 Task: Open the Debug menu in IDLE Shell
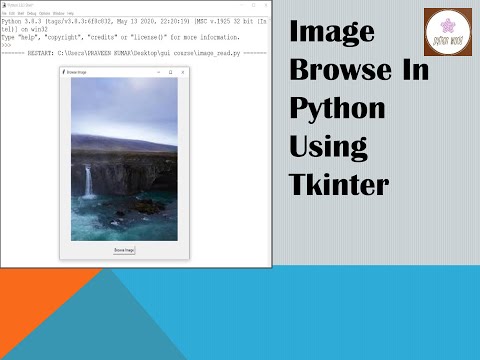[32, 13]
